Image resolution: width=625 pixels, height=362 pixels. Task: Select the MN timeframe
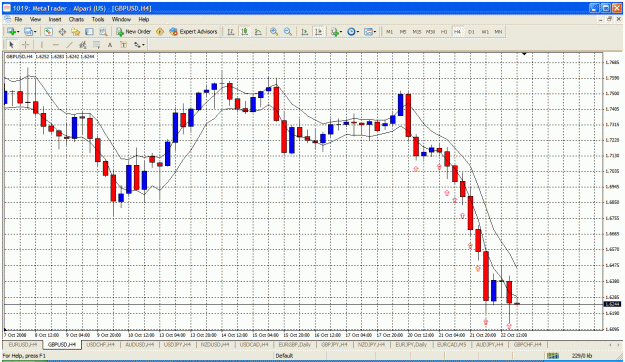point(498,31)
